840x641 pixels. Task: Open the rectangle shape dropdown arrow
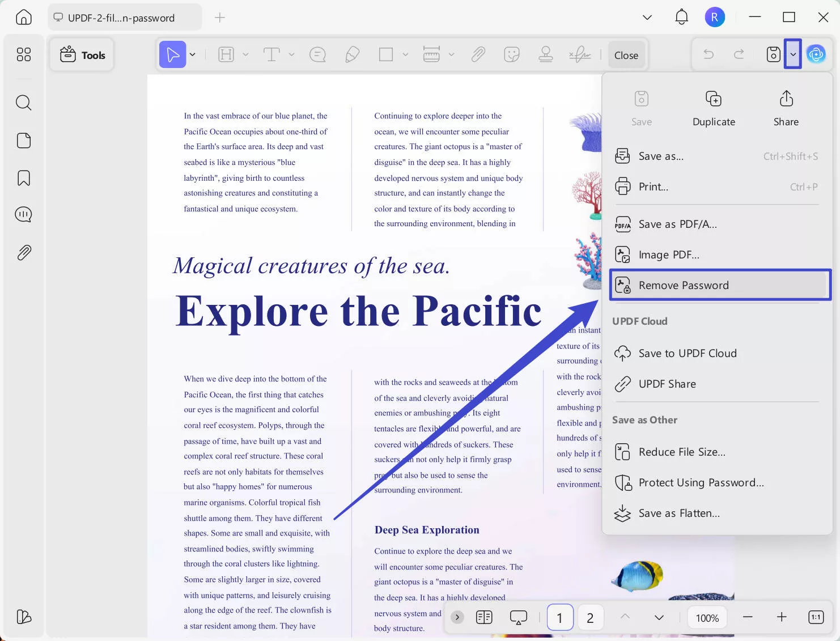coord(405,55)
